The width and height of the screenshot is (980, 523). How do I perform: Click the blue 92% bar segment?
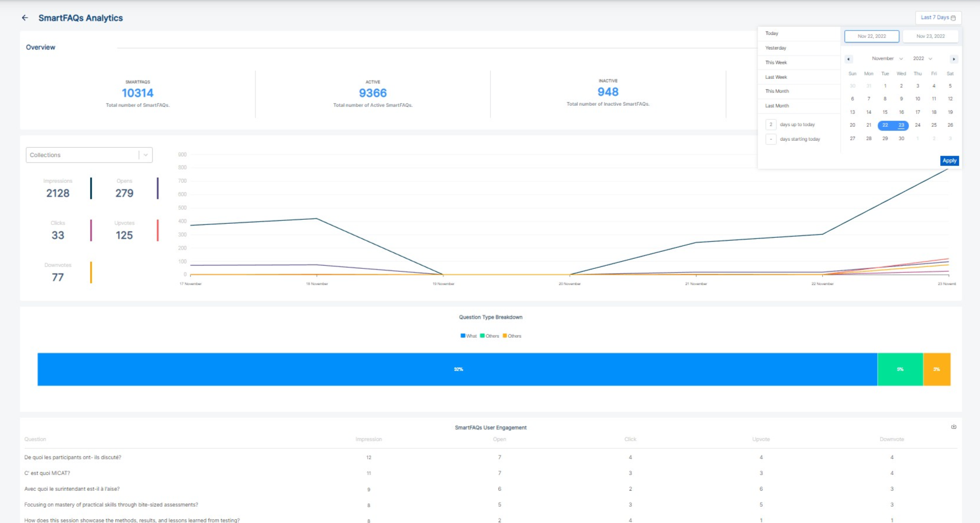pyautogui.click(x=457, y=369)
